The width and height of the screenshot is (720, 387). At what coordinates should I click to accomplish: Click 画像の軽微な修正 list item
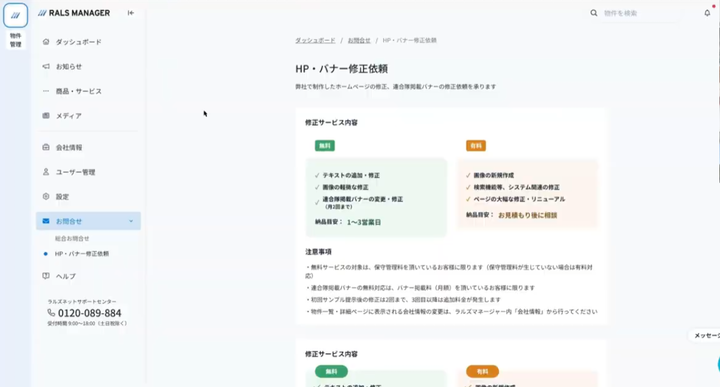point(345,187)
